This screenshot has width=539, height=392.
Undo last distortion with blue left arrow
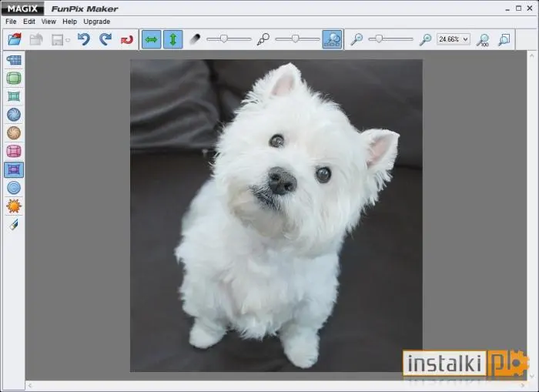point(83,39)
